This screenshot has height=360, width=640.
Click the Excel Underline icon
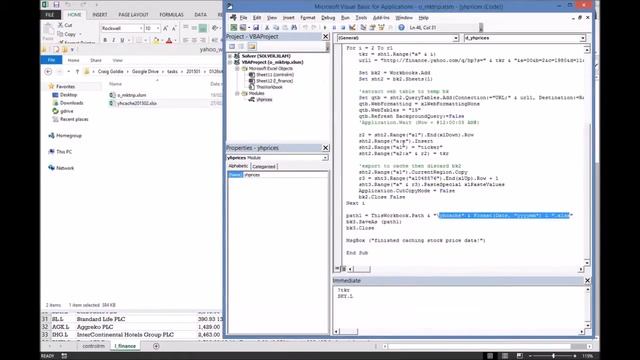[122, 40]
